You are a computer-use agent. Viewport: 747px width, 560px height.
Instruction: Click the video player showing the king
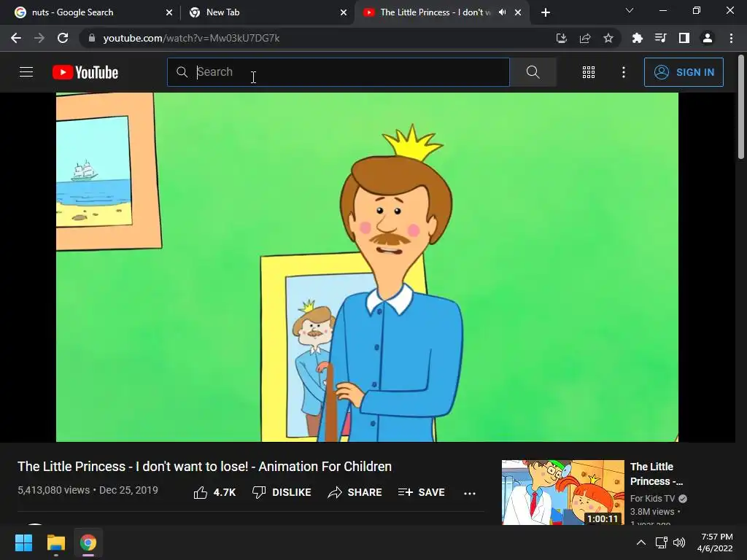coord(368,267)
